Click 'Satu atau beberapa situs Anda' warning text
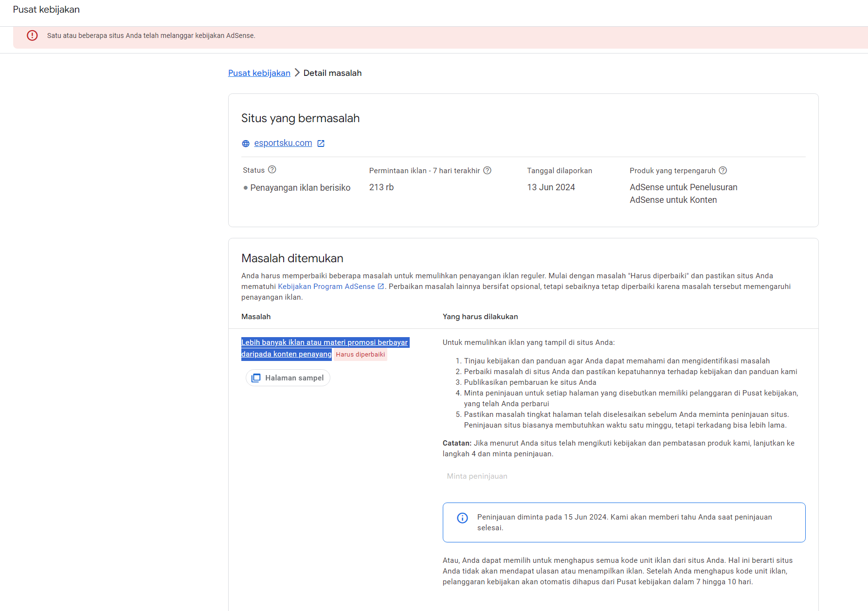The width and height of the screenshot is (868, 611). click(151, 36)
